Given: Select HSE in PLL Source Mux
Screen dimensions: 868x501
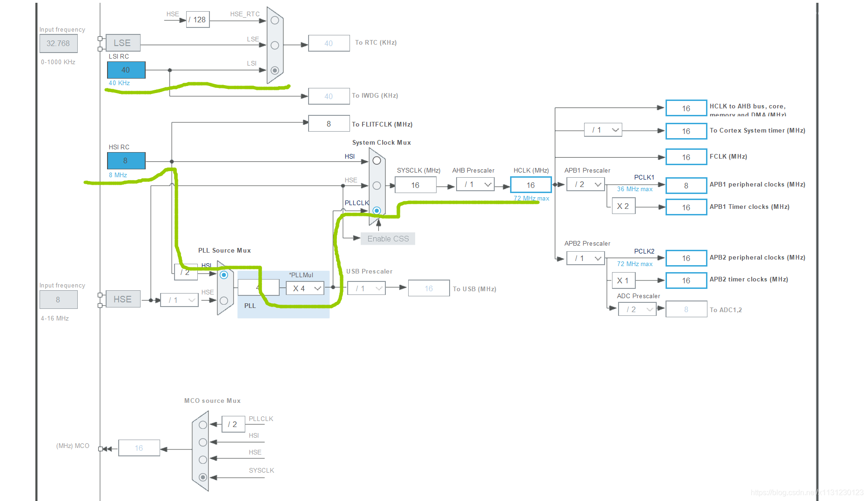Looking at the screenshot, I should pos(224,301).
